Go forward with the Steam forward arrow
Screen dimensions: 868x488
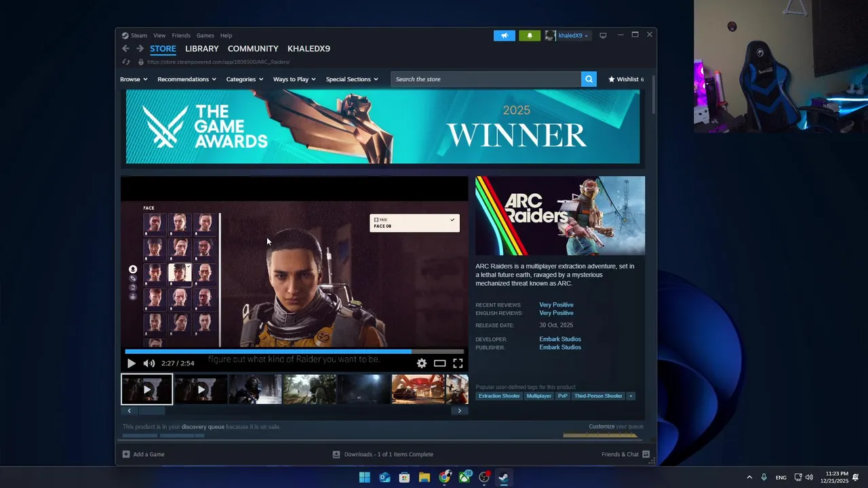(140, 49)
